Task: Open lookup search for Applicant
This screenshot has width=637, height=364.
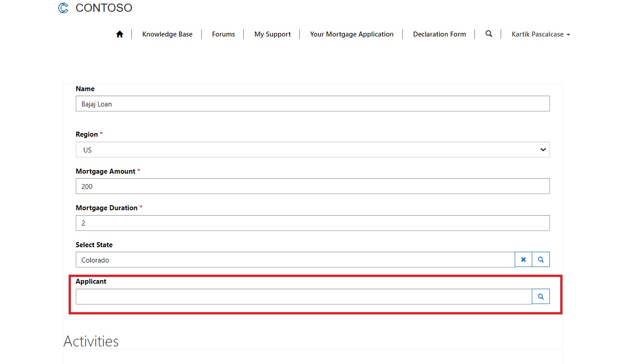Action: (x=541, y=296)
